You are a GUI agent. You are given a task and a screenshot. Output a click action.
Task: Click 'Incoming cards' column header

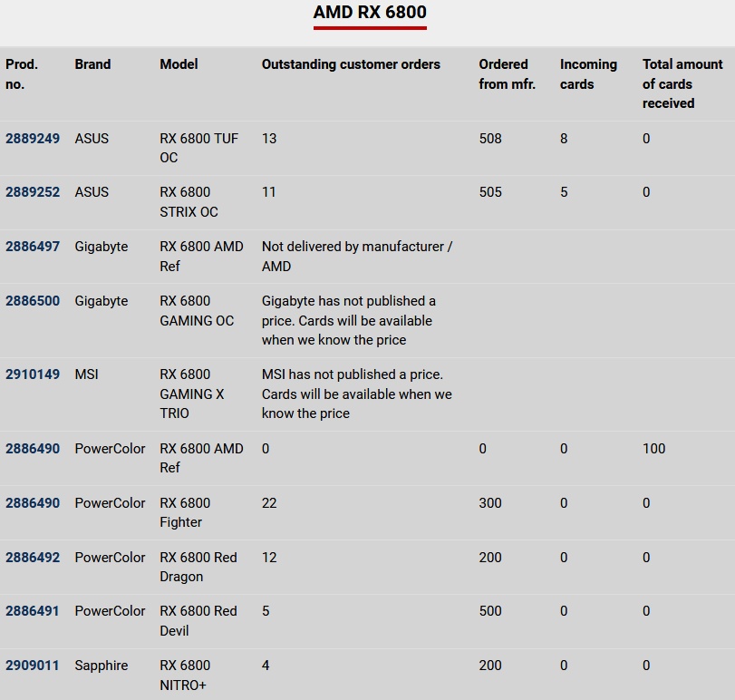tap(588, 74)
